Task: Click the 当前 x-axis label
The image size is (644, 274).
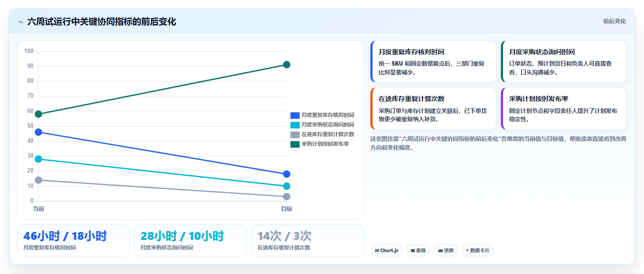Action: 39,209
